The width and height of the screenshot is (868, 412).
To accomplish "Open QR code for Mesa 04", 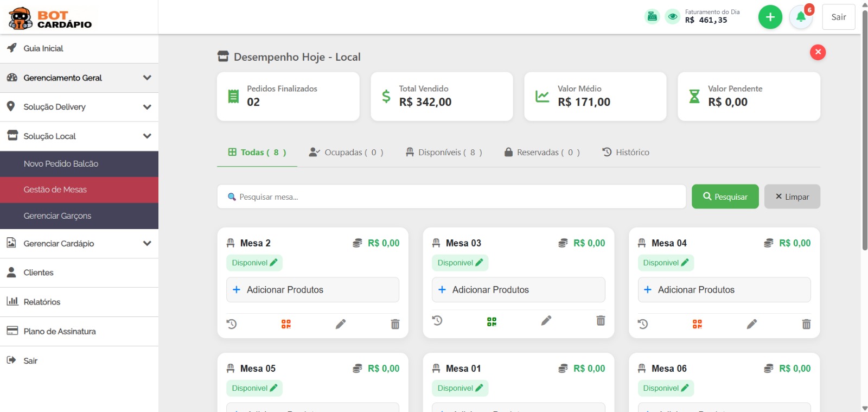I will [x=697, y=324].
